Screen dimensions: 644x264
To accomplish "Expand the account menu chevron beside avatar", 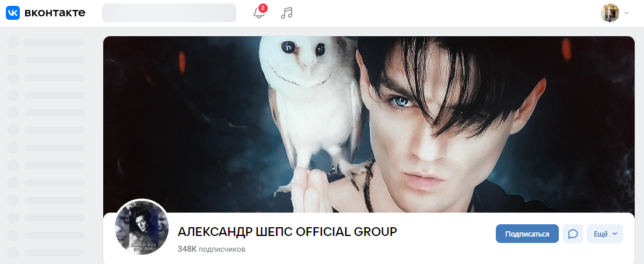I will [x=626, y=13].
